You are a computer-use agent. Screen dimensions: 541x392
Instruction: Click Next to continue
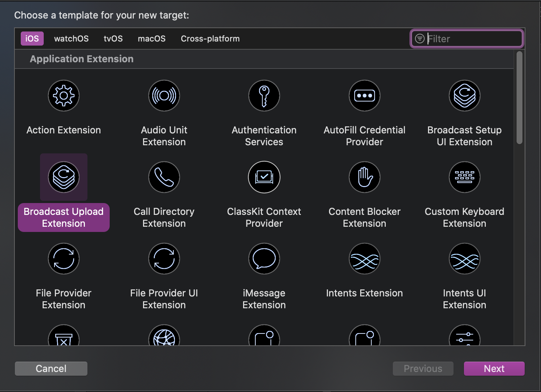point(494,369)
